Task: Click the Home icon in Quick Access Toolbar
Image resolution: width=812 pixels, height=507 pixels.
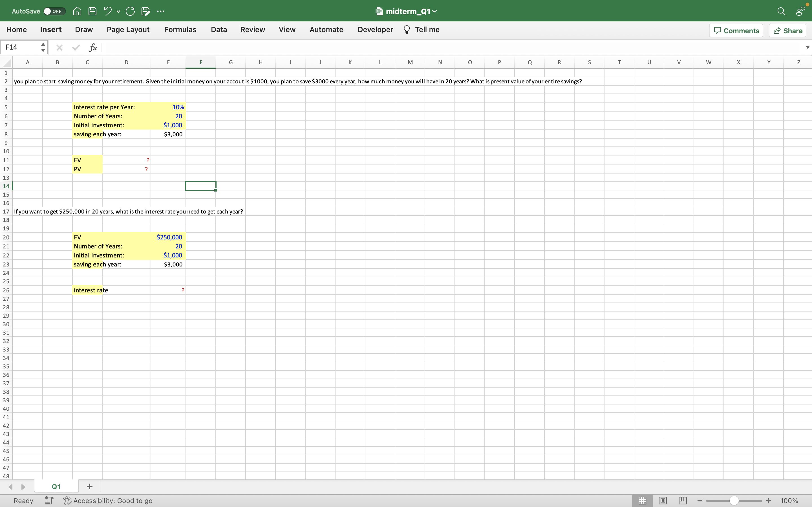Action: click(x=77, y=11)
